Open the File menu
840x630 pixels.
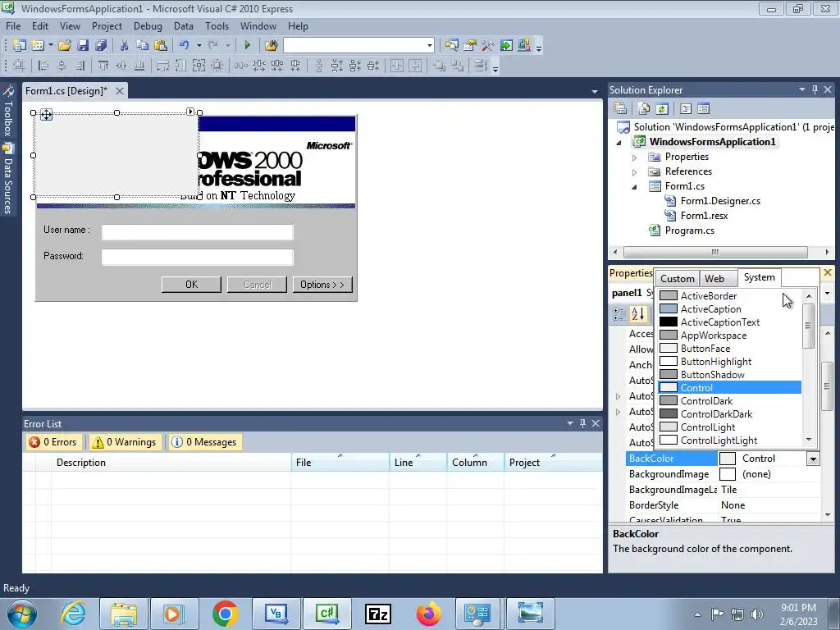pos(13,25)
